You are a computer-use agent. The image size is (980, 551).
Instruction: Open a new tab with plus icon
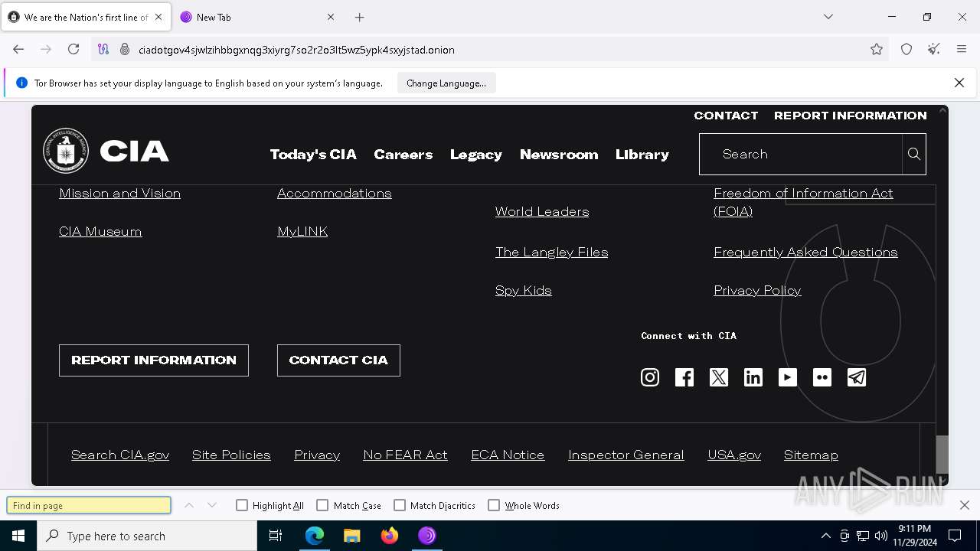click(x=360, y=17)
